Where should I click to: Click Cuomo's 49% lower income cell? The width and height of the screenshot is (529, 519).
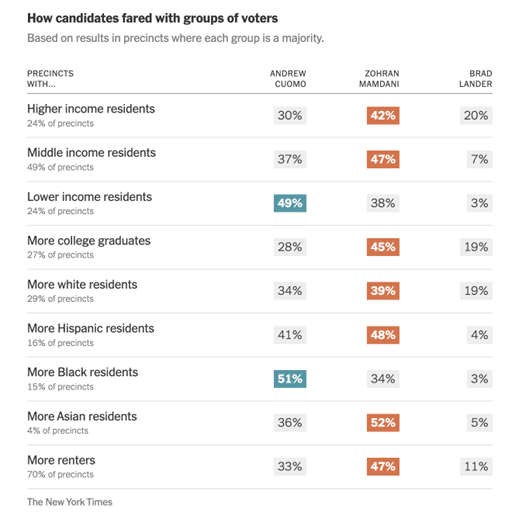point(290,203)
